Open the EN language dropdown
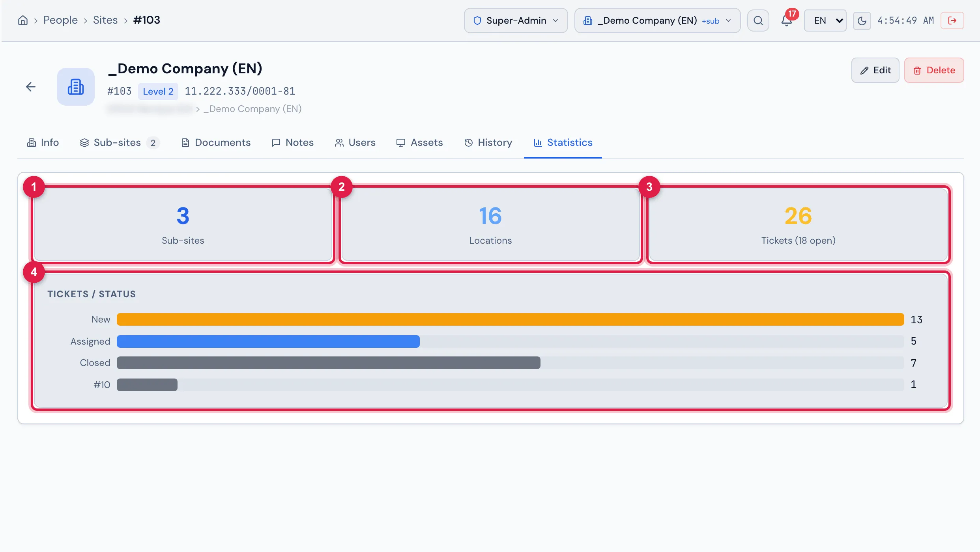 click(825, 21)
